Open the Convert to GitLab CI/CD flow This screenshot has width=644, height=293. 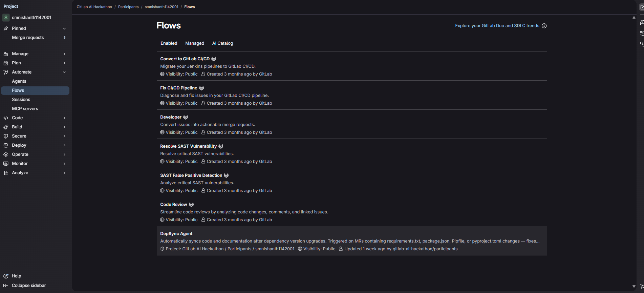(185, 59)
